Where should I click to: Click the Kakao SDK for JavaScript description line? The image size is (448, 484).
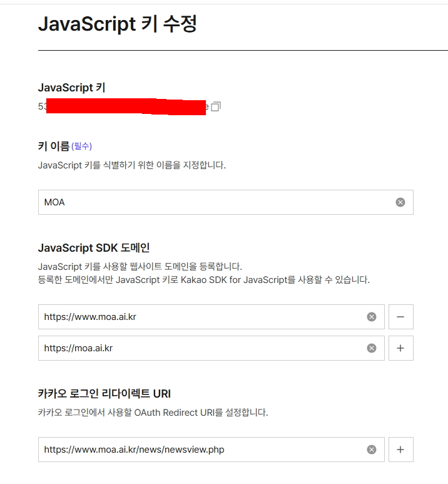[x=203, y=280]
